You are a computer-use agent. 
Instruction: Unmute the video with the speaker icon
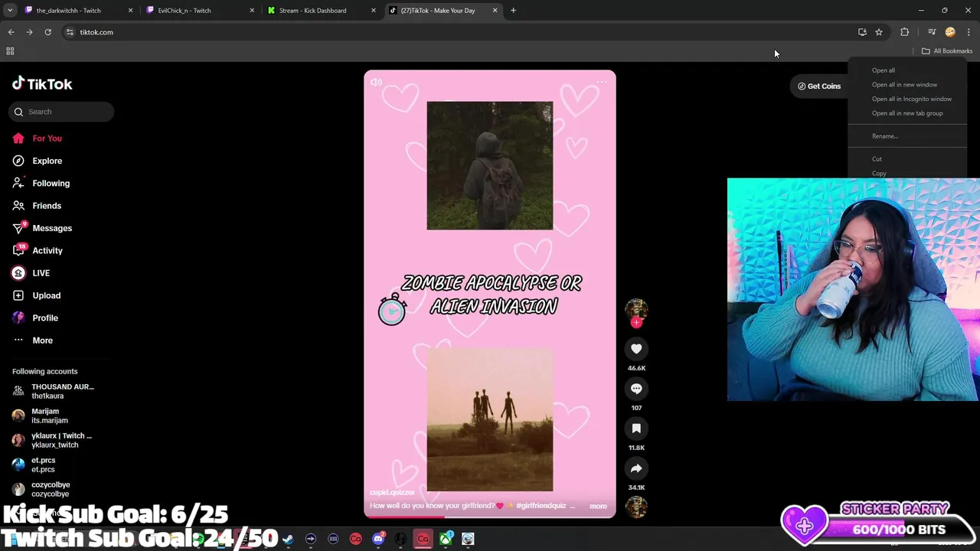(376, 82)
